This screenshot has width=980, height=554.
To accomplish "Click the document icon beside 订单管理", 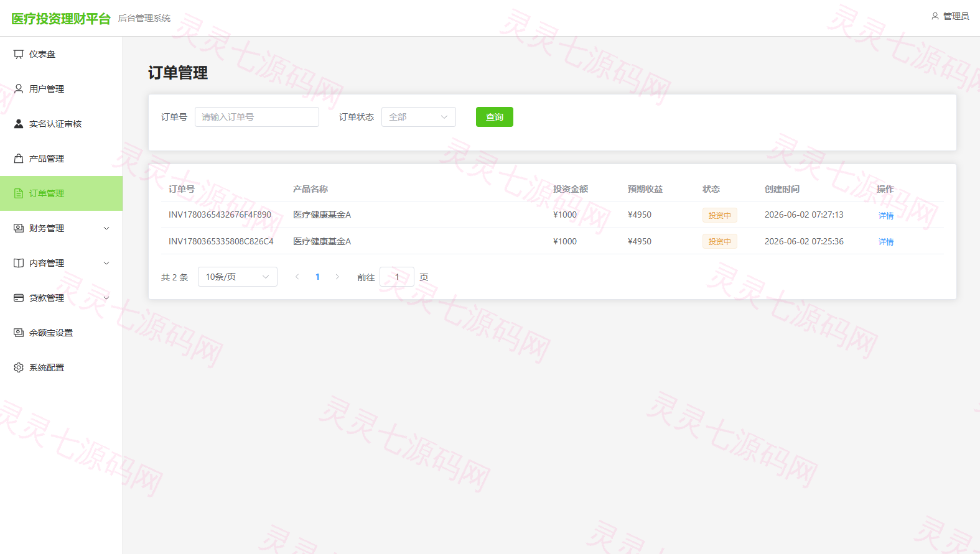I will [x=19, y=193].
